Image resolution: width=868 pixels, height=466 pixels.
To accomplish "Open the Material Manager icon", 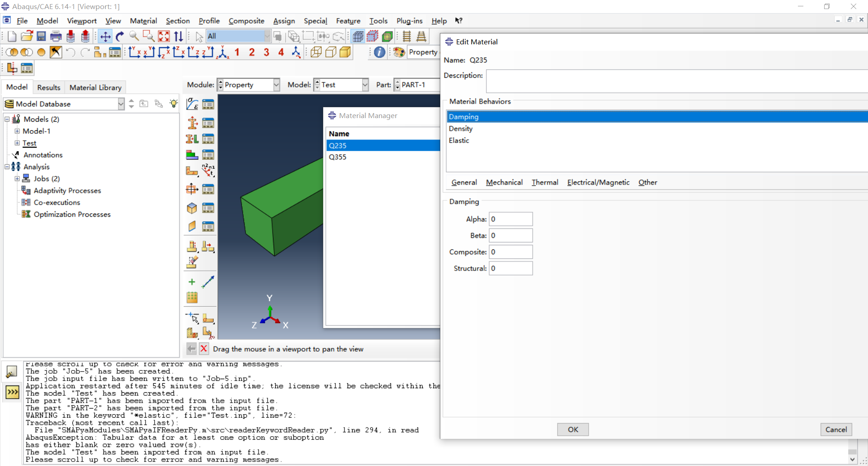I will coord(208,104).
